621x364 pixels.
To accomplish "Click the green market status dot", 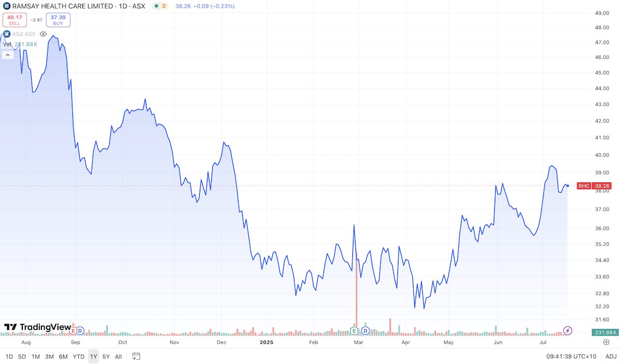I will tap(157, 6).
